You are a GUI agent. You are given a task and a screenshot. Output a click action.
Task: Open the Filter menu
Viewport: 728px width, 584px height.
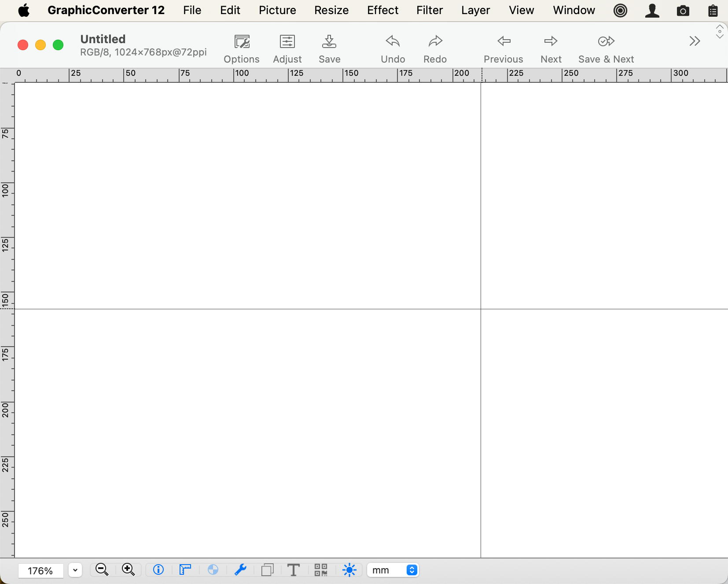coord(430,10)
